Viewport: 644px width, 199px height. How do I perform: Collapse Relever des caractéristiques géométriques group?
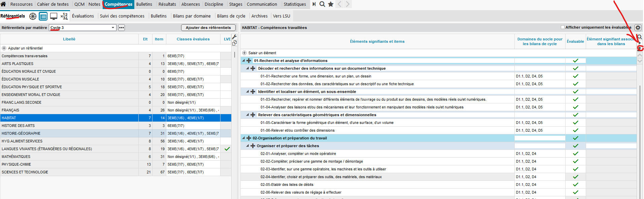tap(247, 115)
